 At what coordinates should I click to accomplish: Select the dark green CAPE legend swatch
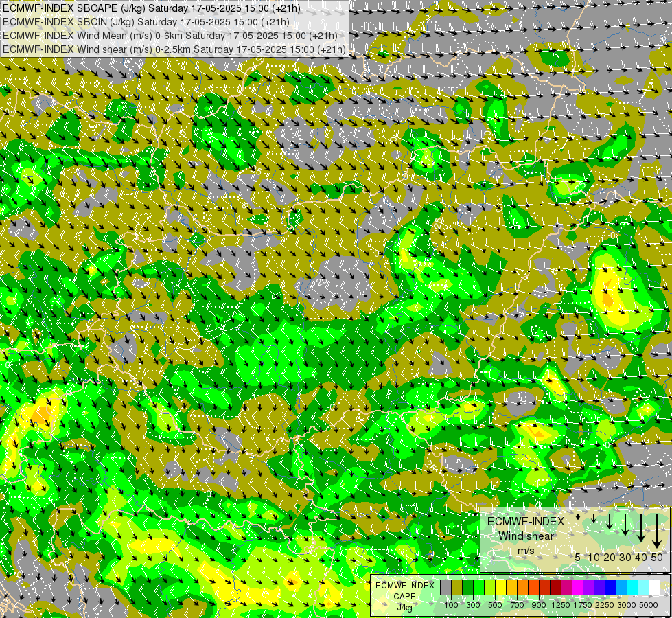tap(468, 587)
